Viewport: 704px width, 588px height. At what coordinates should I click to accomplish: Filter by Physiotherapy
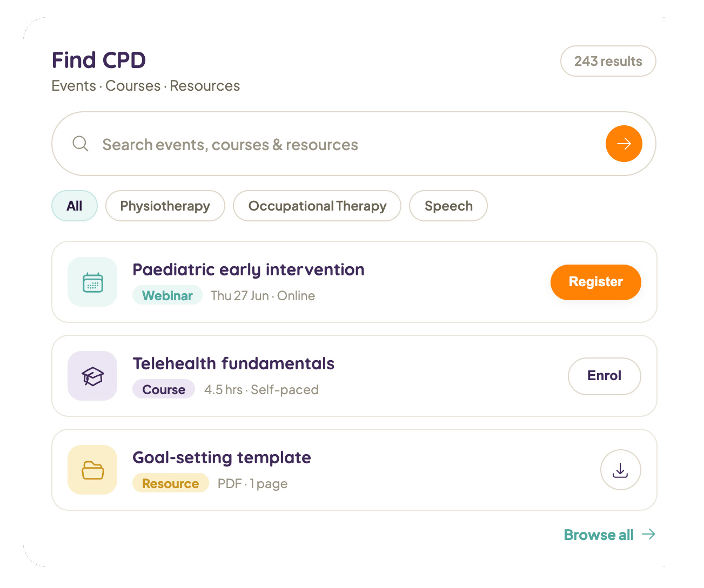click(x=165, y=206)
